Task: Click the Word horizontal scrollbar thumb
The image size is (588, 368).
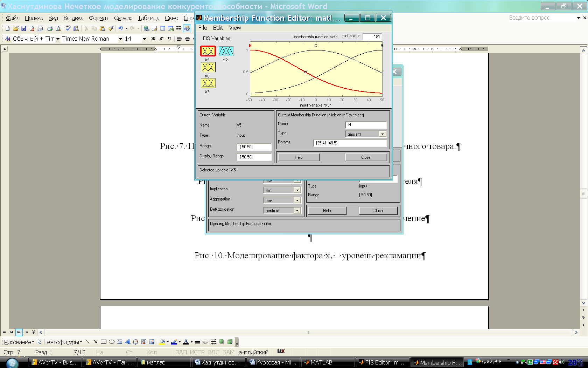Action: click(308, 332)
